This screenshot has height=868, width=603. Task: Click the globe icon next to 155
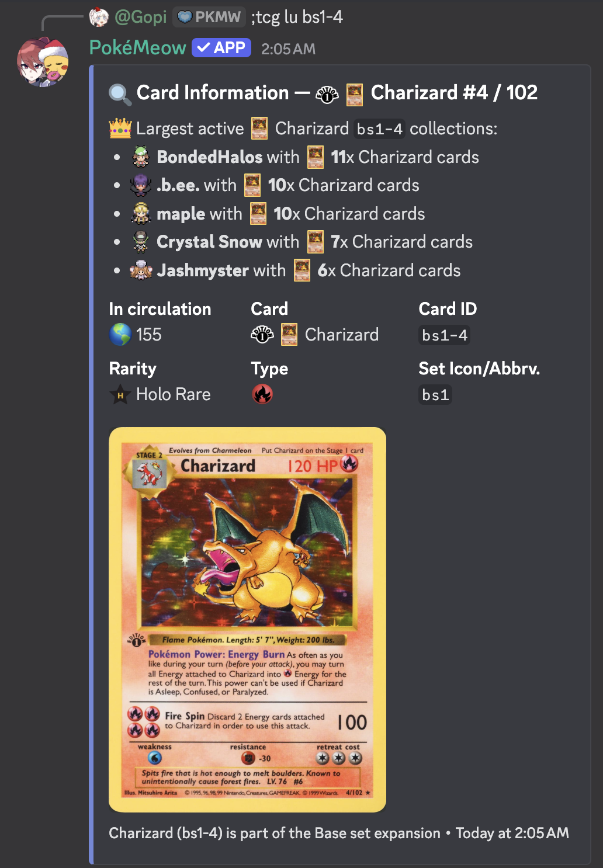click(120, 335)
